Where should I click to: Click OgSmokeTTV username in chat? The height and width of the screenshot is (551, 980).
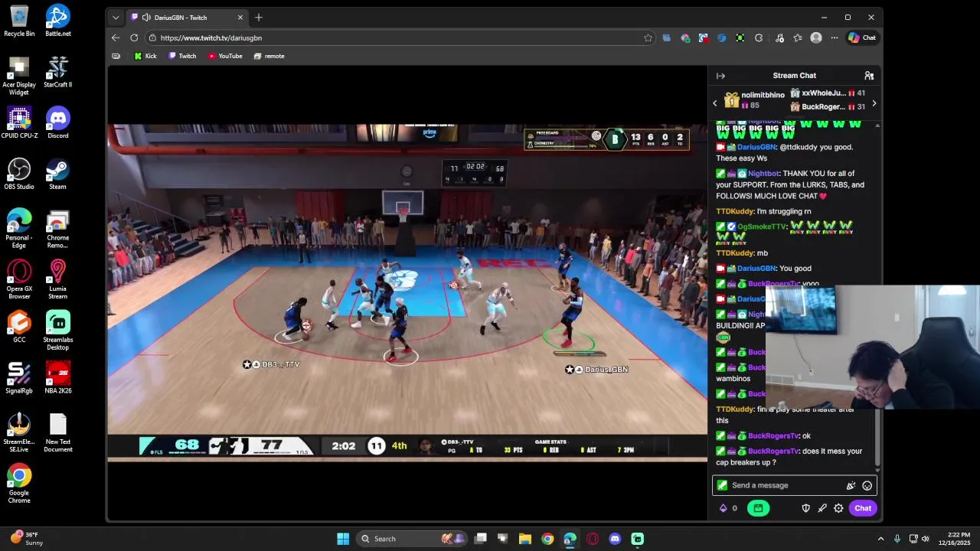point(762,227)
